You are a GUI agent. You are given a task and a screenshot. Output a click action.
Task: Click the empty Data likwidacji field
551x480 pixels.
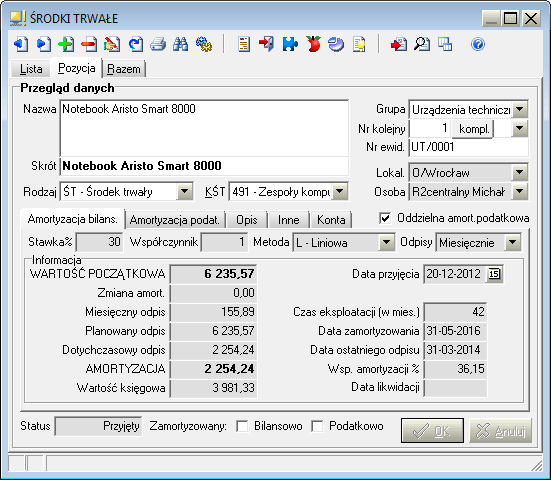coord(455,388)
